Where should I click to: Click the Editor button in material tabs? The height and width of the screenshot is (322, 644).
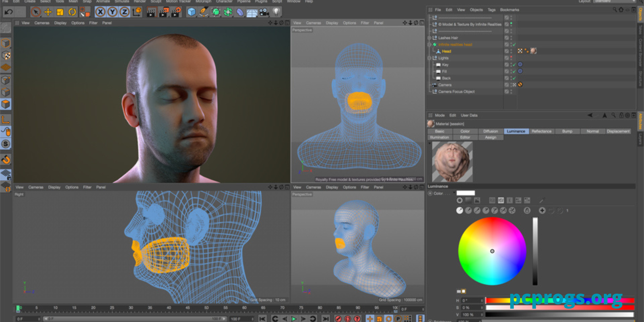point(465,137)
